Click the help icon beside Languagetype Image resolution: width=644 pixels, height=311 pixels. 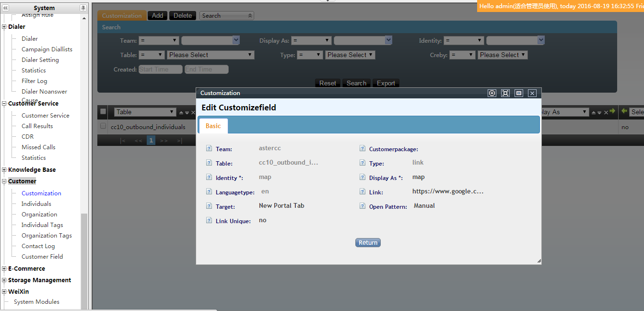(209, 192)
